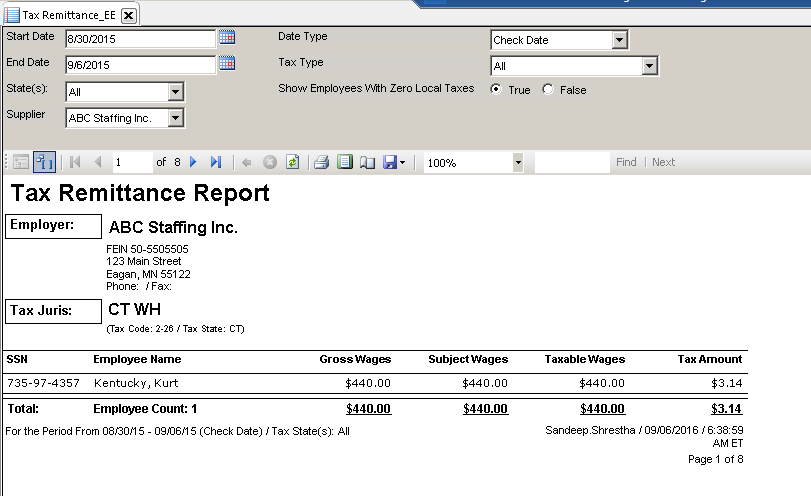Open the zoom level 100% dropdown
Image resolution: width=811 pixels, height=496 pixels.
coord(518,163)
